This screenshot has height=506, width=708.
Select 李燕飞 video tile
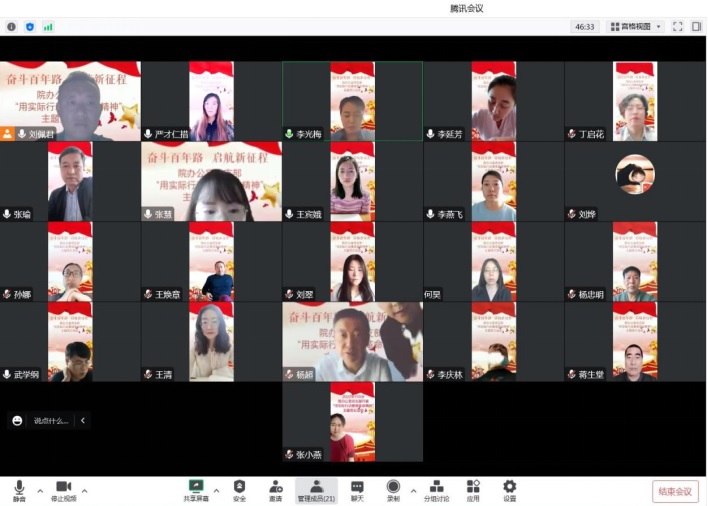pyautogui.click(x=494, y=181)
